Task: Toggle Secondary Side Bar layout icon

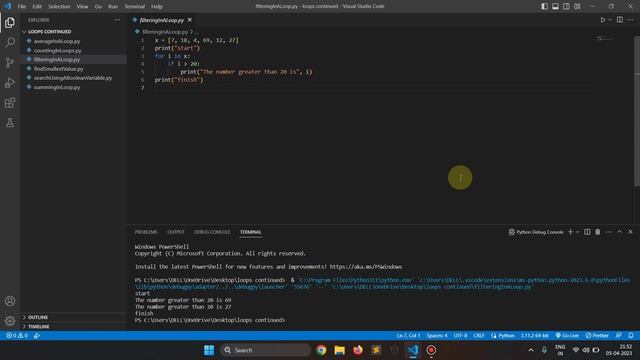Action: 566,6
